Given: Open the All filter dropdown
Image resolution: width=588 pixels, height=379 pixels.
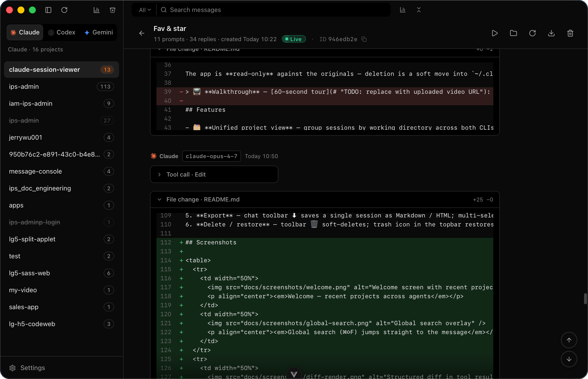Looking at the screenshot, I should point(145,10).
